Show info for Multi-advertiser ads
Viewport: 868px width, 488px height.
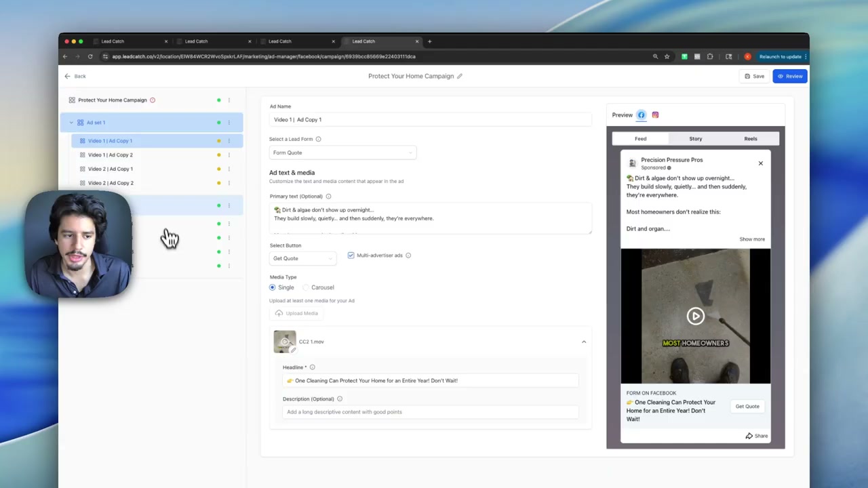point(408,256)
